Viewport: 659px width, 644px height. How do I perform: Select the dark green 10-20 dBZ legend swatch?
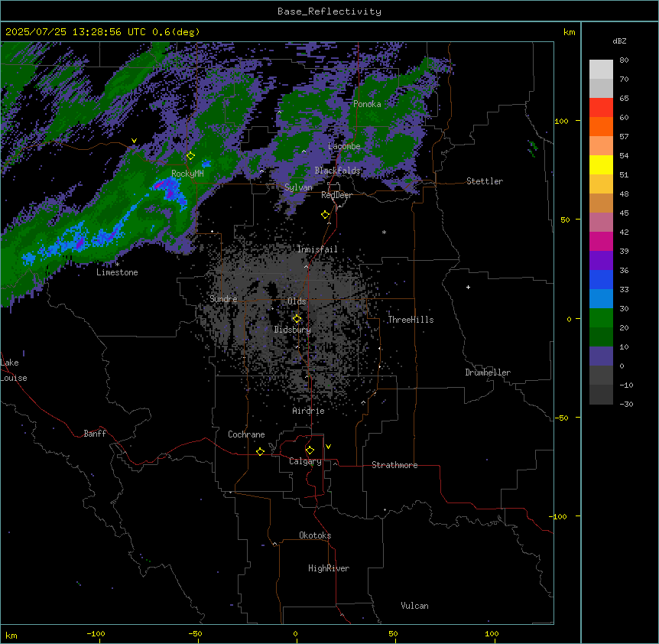(x=601, y=337)
